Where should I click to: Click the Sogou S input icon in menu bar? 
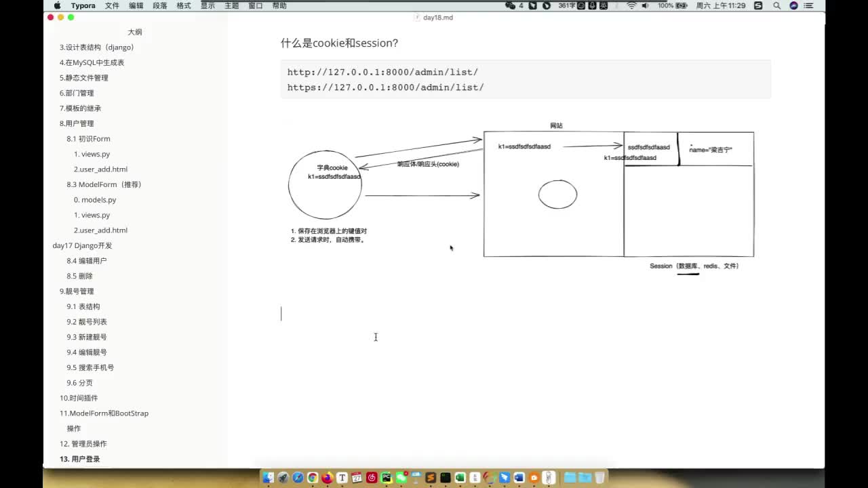[758, 5]
